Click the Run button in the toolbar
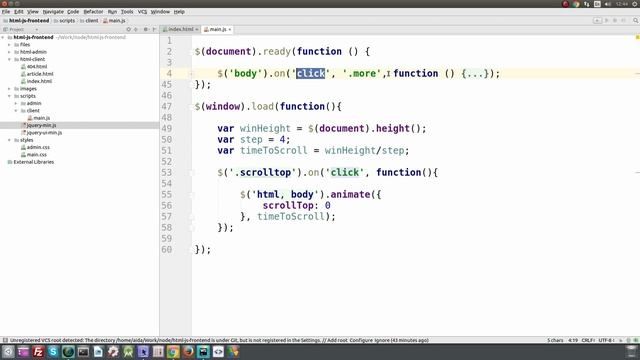The height and width of the screenshot is (360, 640). coord(607,20)
